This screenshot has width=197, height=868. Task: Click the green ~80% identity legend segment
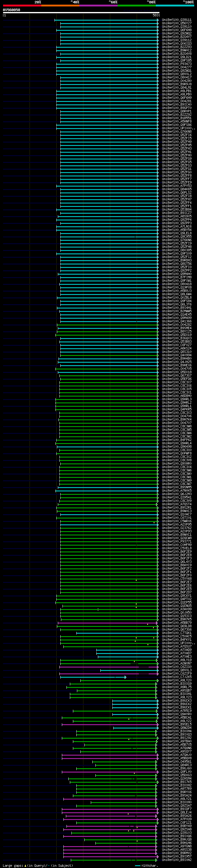(137, 6)
